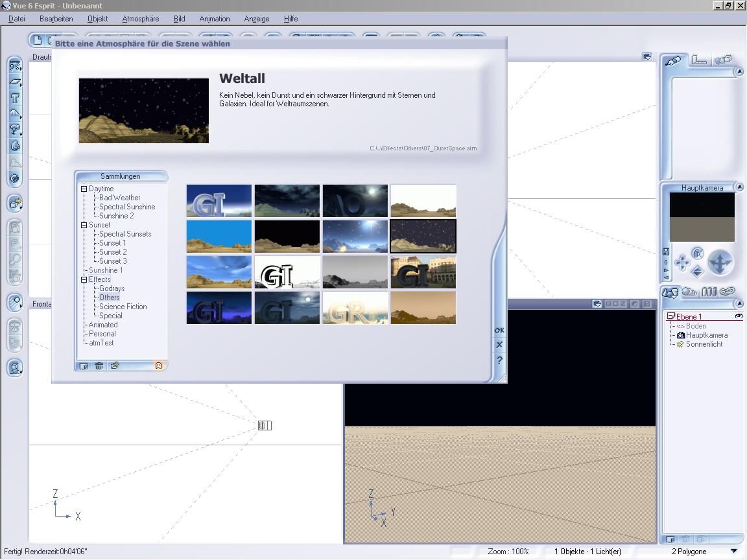Click new collection icon below Sammlungen tree
The width and height of the screenshot is (747, 560).
pos(84,366)
